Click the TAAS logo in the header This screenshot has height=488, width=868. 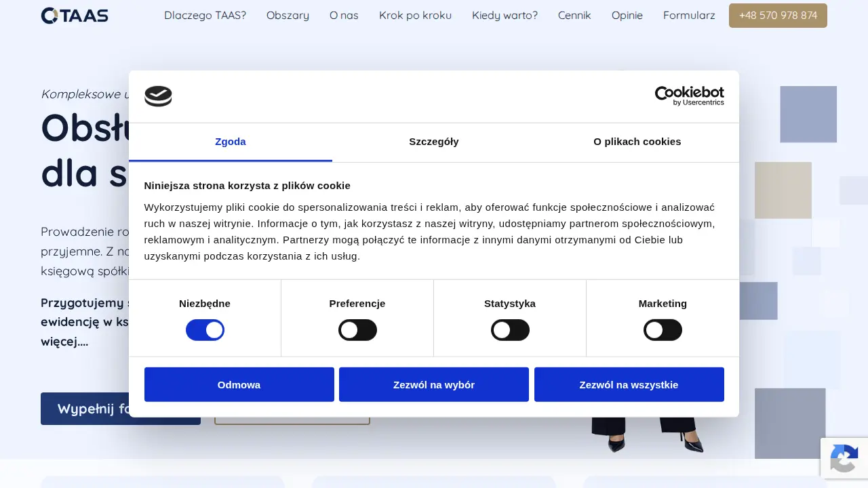coord(75,15)
